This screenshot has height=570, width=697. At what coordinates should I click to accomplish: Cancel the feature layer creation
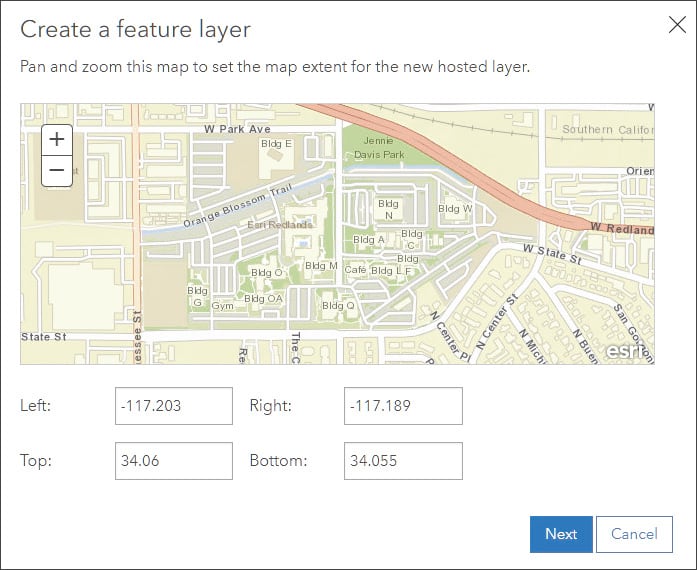coord(634,534)
